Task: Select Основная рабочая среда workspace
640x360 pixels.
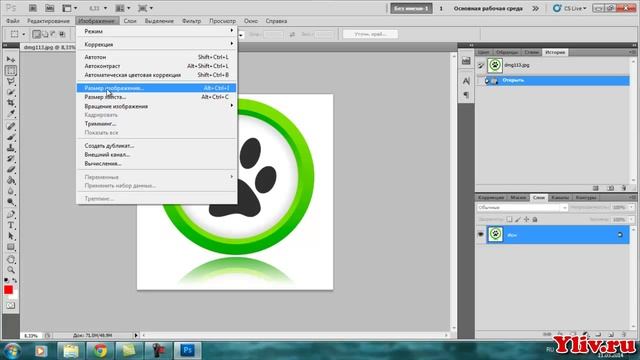Action: coord(488,8)
